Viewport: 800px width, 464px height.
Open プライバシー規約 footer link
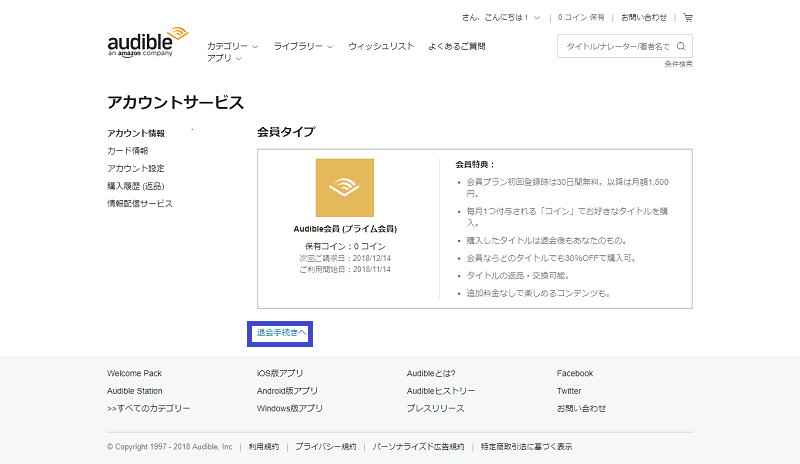(x=326, y=447)
